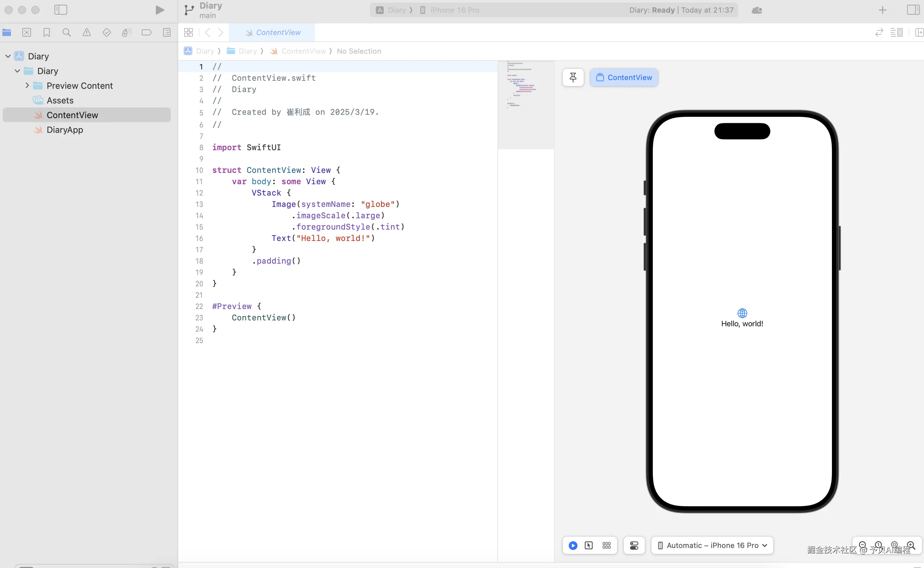Screen dimensions: 924x568
Task: Open canvas device settings button
Action: pos(634,545)
